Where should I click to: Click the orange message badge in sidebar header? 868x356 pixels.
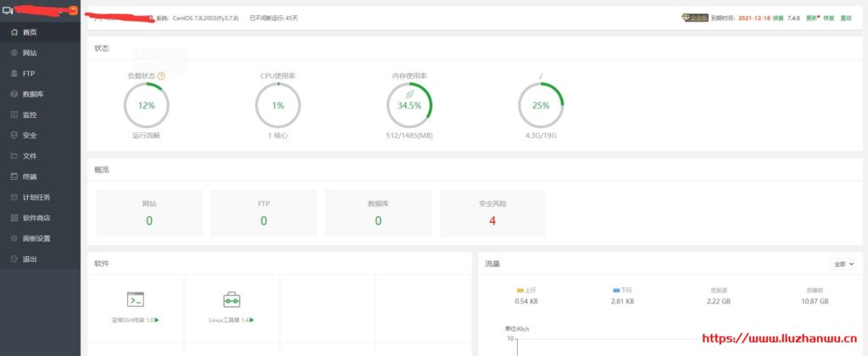(x=74, y=10)
